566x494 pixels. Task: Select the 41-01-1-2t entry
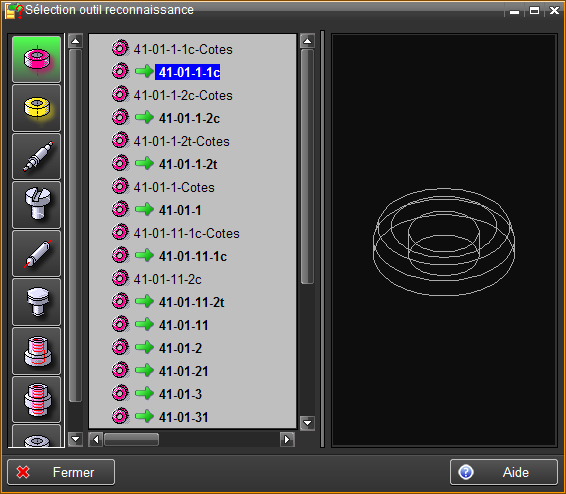188,165
